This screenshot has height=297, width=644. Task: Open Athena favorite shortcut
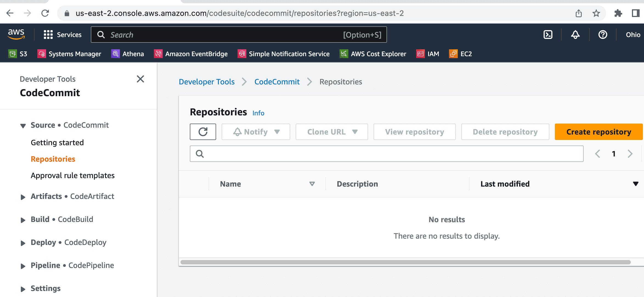pos(127,54)
